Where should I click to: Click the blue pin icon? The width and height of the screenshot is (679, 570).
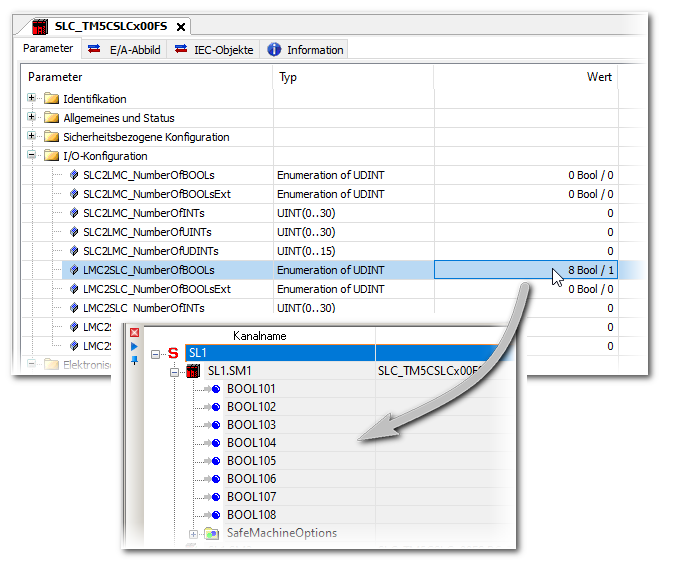(135, 360)
